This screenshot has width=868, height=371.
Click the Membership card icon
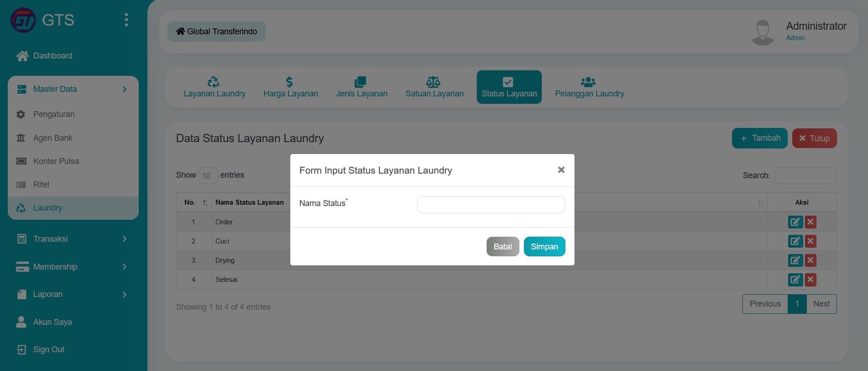click(22, 266)
